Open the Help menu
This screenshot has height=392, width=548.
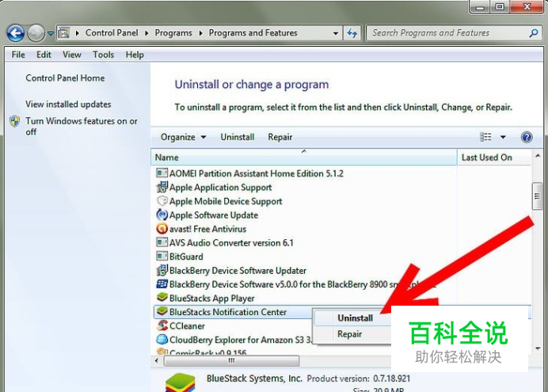[135, 55]
